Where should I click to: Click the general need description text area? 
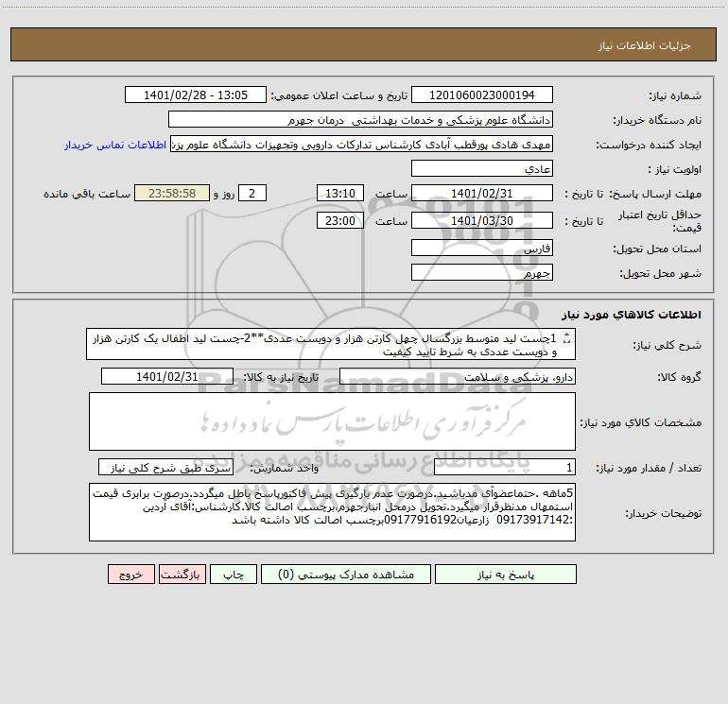pos(331,344)
